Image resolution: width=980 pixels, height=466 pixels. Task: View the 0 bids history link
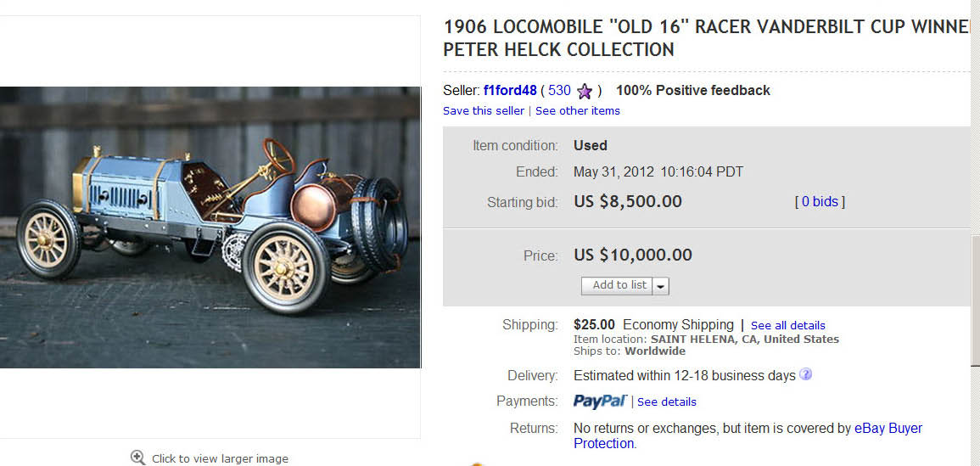[x=820, y=202]
